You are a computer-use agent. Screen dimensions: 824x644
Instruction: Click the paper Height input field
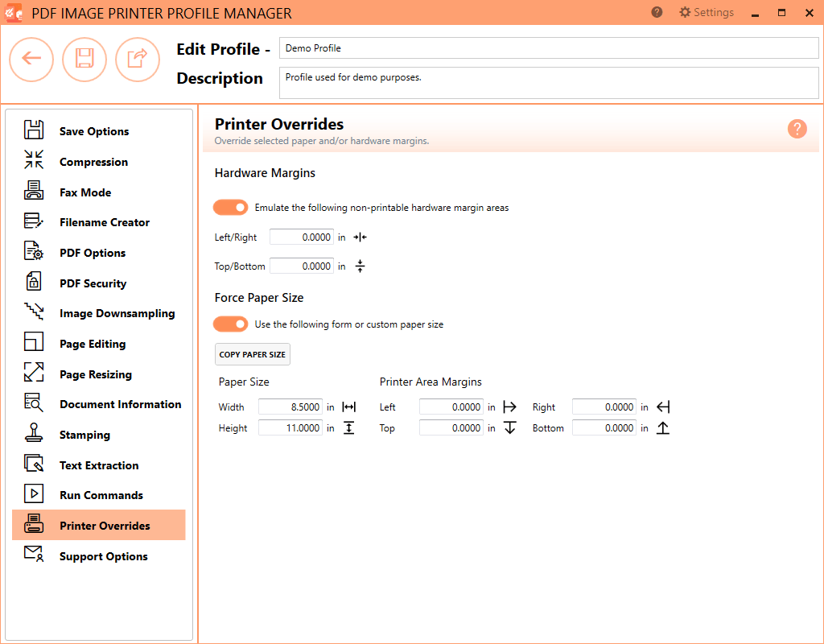[x=290, y=427]
